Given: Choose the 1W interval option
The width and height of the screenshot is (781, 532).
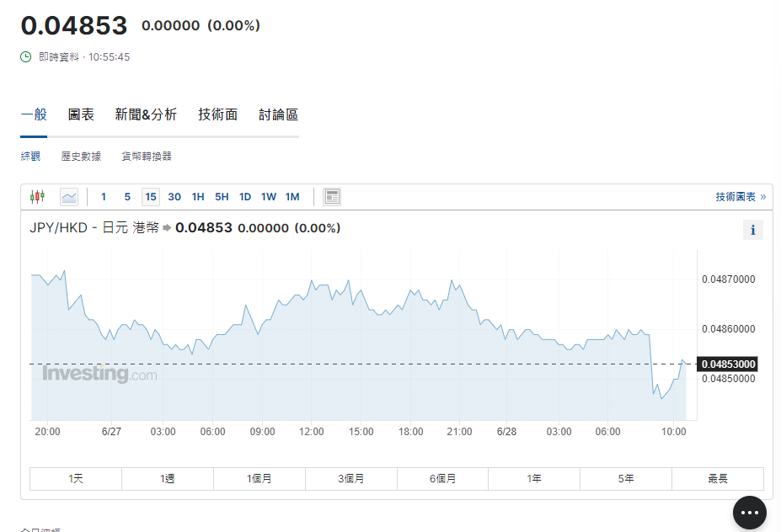Looking at the screenshot, I should click(269, 197).
